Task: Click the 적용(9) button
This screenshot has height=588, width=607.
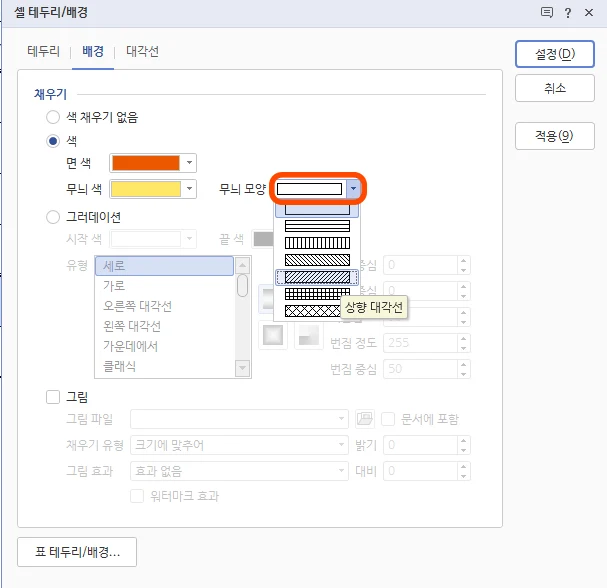Action: [555, 136]
